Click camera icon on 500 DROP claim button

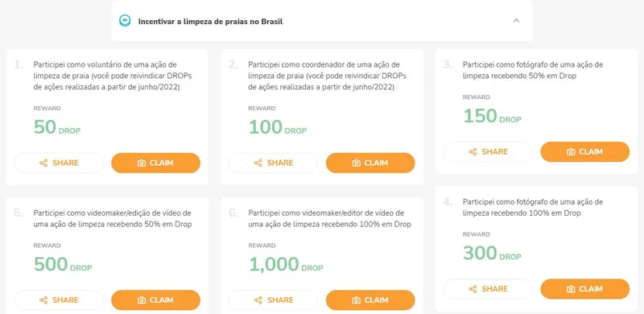142,300
